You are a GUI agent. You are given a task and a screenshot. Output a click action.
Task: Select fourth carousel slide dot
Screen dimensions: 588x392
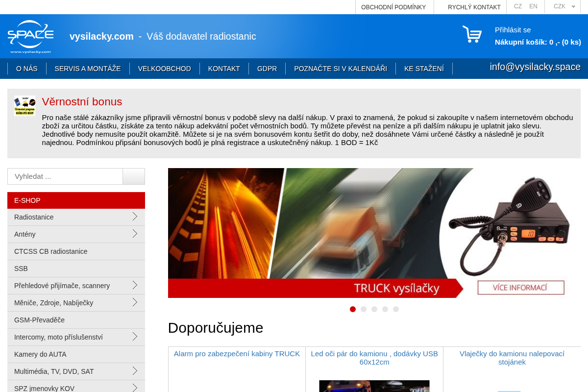point(385,309)
